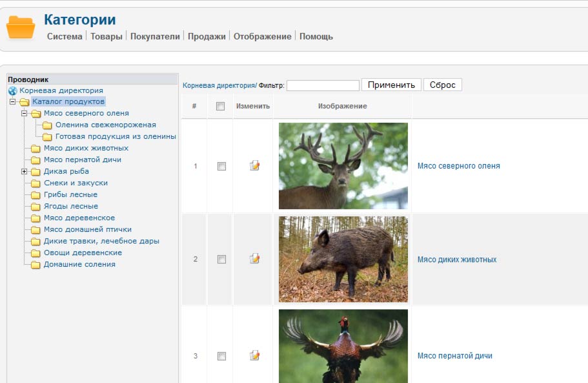
Task: Click the orange Categories folder icon
Action: [x=21, y=26]
